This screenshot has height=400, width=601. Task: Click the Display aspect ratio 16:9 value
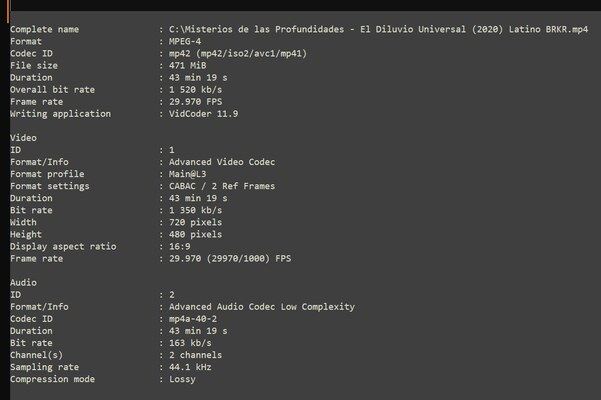pyautogui.click(x=178, y=245)
